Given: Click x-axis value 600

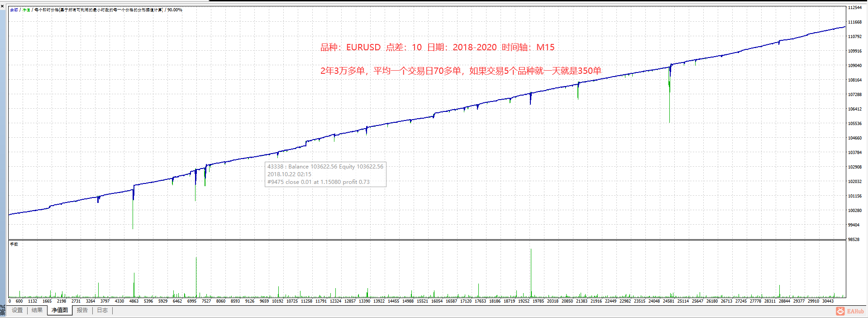Looking at the screenshot, I should pyautogui.click(x=19, y=301).
